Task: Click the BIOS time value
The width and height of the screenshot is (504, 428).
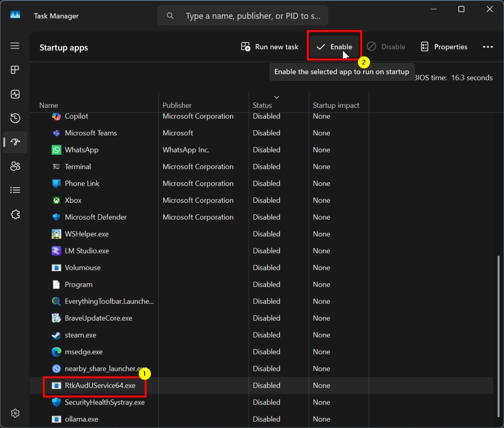Action: click(x=472, y=78)
